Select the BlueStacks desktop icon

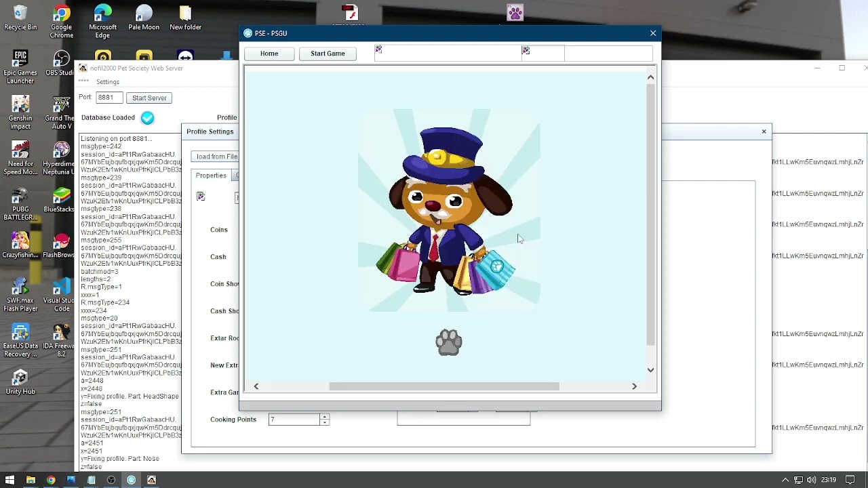tap(62, 200)
